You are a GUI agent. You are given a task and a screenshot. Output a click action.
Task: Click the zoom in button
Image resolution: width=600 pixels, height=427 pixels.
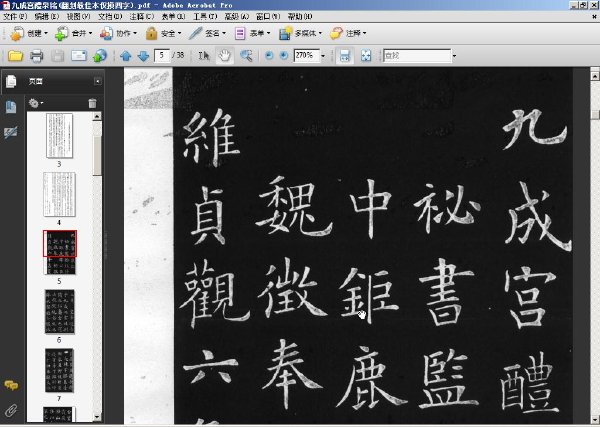click(x=284, y=56)
